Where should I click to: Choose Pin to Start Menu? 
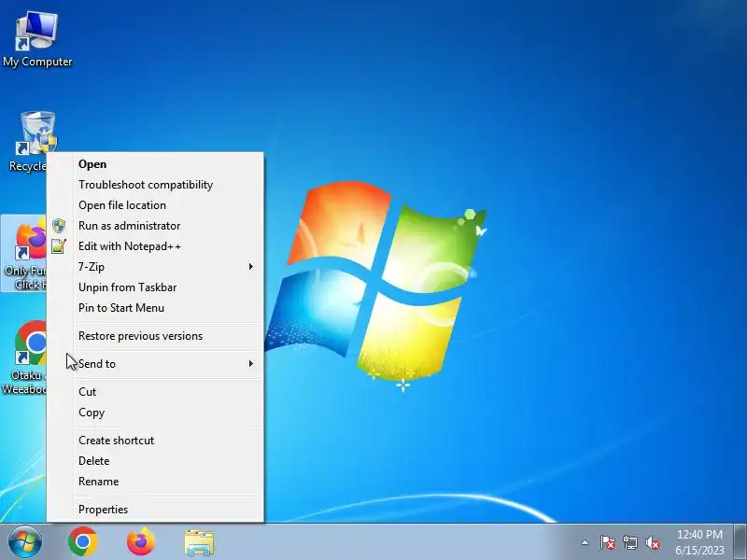[155, 308]
